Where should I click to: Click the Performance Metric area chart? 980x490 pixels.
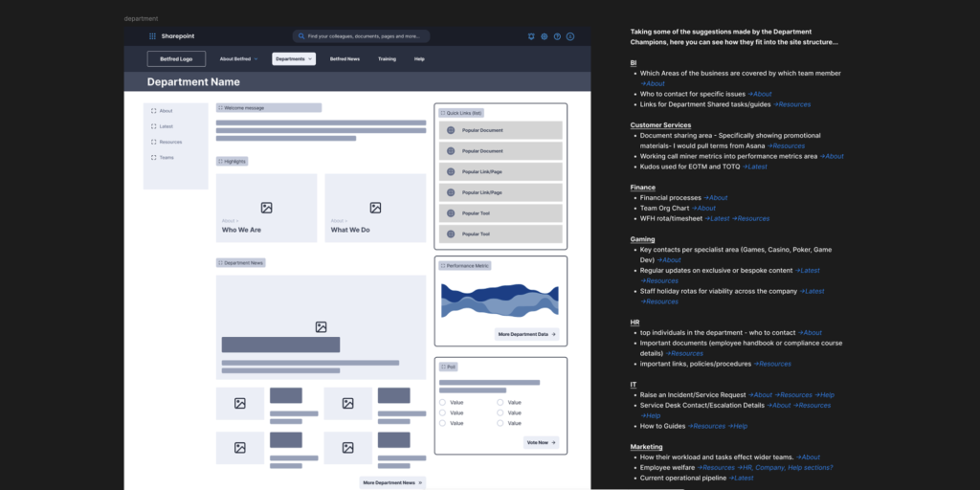click(x=499, y=301)
